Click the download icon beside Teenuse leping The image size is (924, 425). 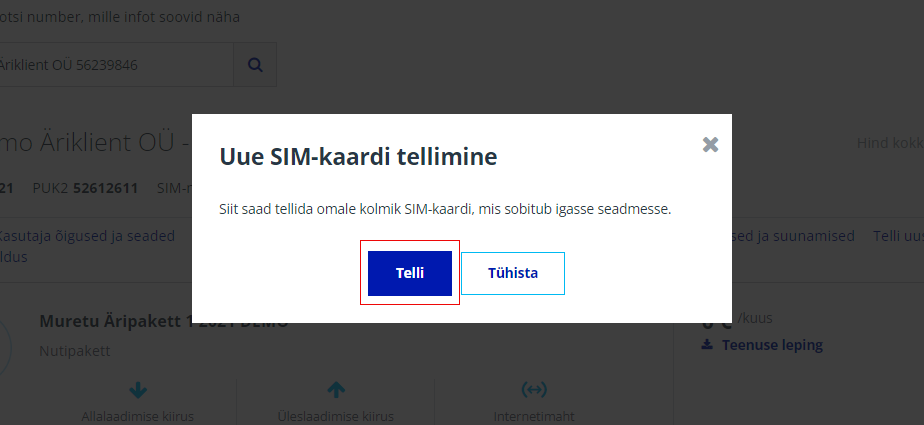708,345
